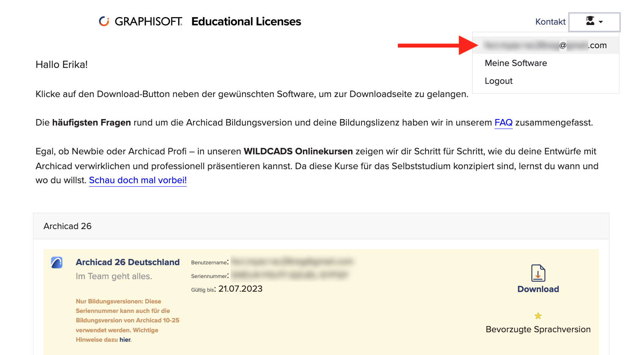The image size is (644, 355).
Task: Select the blurred email entry in the dropdown
Action: [545, 45]
